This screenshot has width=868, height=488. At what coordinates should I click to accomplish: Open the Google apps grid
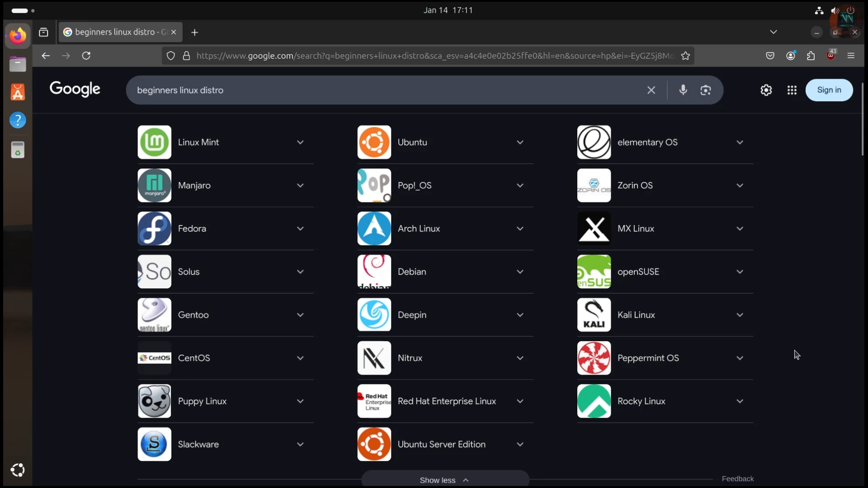pyautogui.click(x=792, y=90)
